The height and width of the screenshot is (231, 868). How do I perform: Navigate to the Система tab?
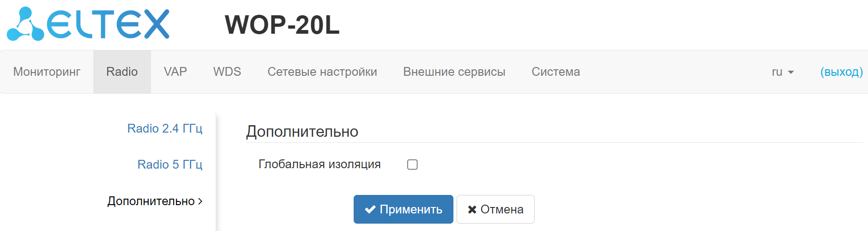(x=556, y=72)
